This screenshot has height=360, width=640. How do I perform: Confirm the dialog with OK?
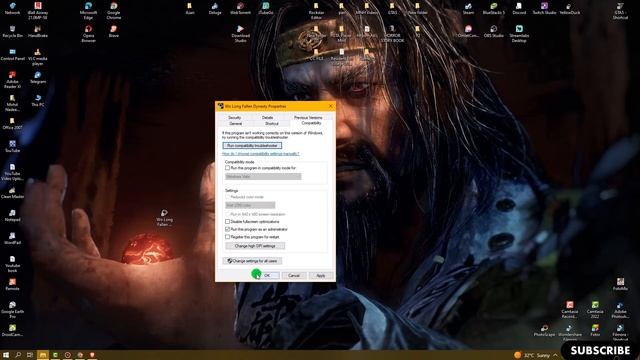tap(267, 276)
